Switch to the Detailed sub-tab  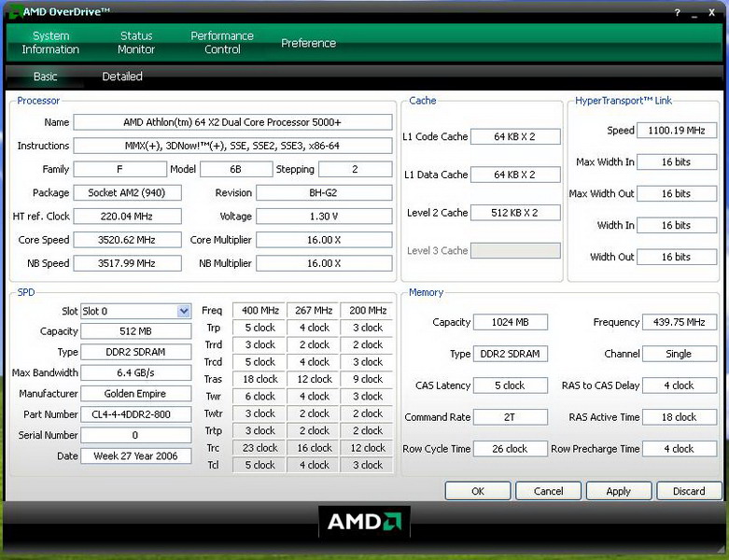click(x=122, y=77)
